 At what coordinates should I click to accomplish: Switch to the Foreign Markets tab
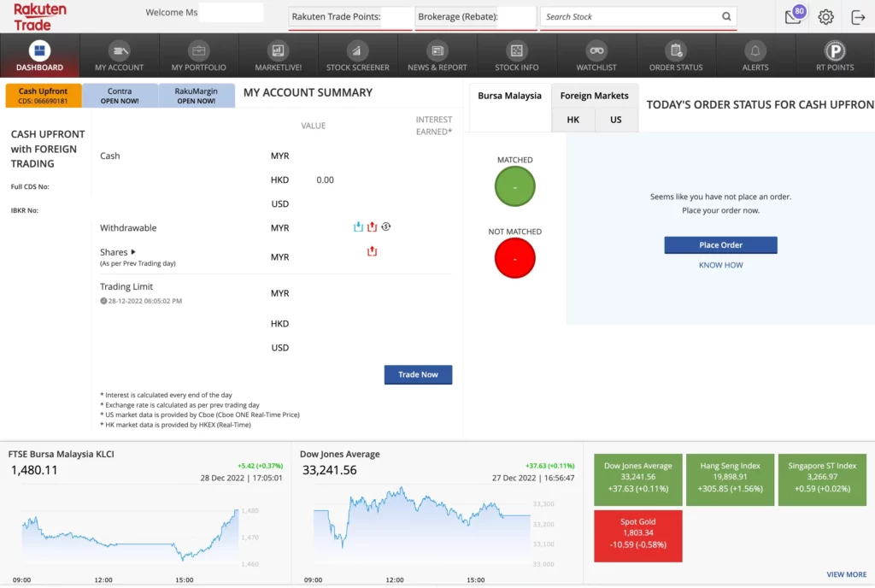point(594,96)
